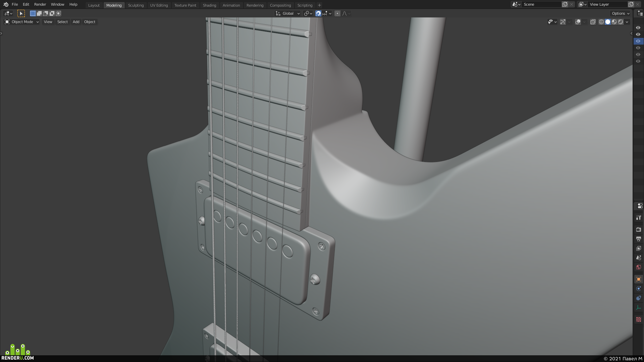
Task: Open the Add menu in viewport header
Action: [76, 22]
